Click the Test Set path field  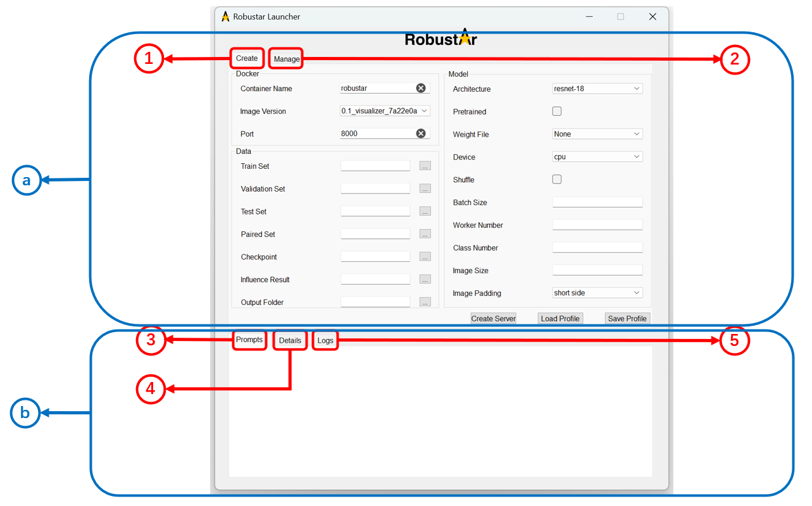(375, 211)
